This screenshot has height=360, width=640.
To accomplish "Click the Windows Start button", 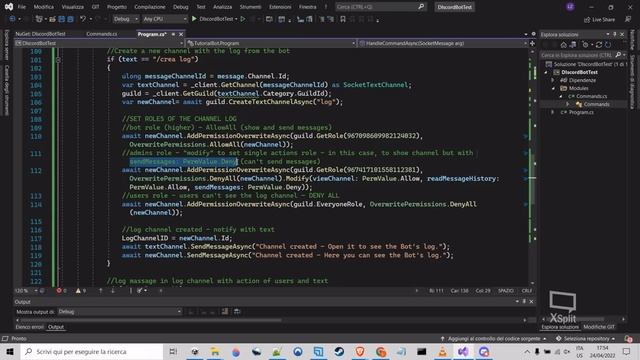I will [x=10, y=351].
